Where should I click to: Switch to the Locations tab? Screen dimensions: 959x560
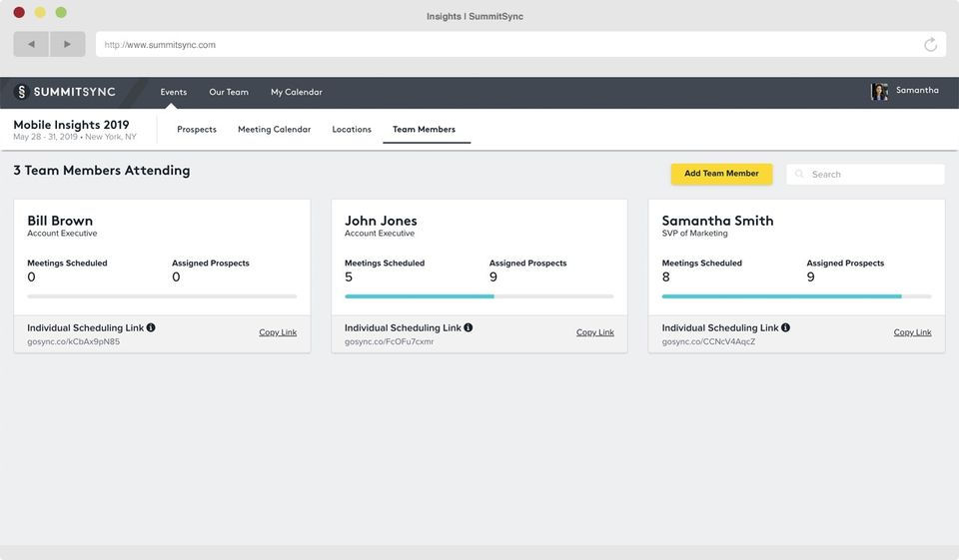[352, 129]
